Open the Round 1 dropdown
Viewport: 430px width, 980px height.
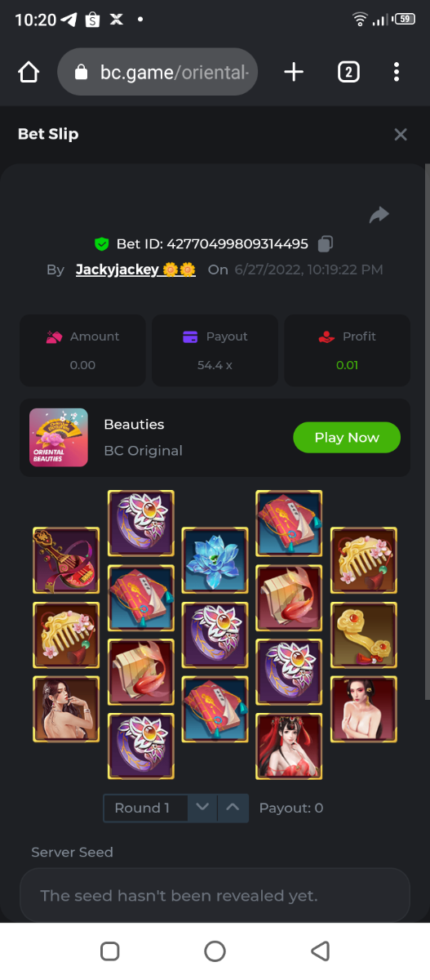(145, 808)
